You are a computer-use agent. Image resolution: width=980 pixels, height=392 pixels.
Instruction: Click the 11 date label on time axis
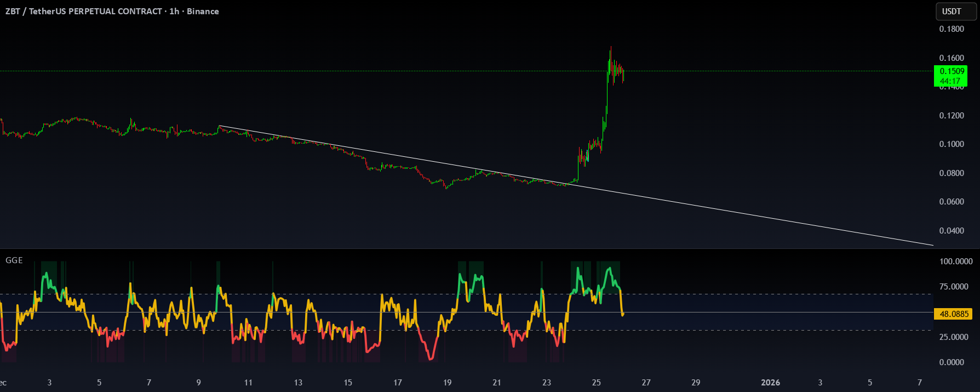pos(248,383)
